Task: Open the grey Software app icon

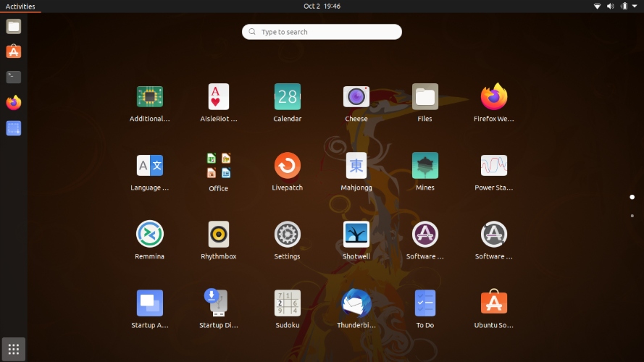Action: tap(493, 235)
